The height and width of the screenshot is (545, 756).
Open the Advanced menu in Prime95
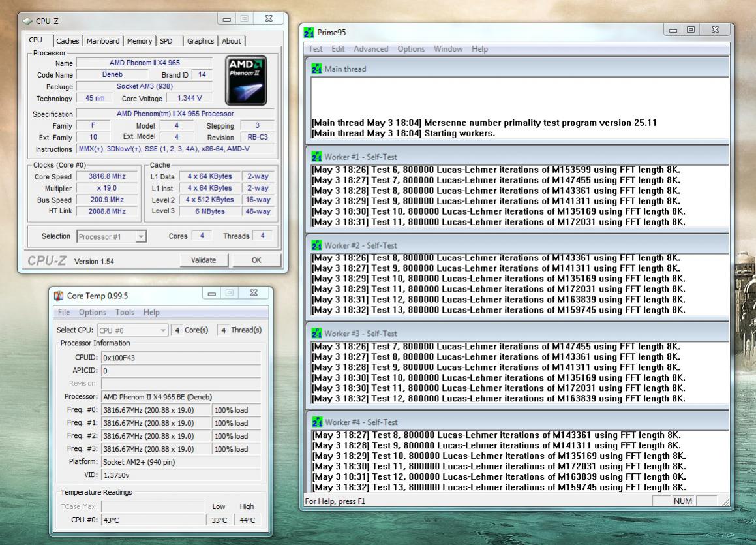[370, 49]
